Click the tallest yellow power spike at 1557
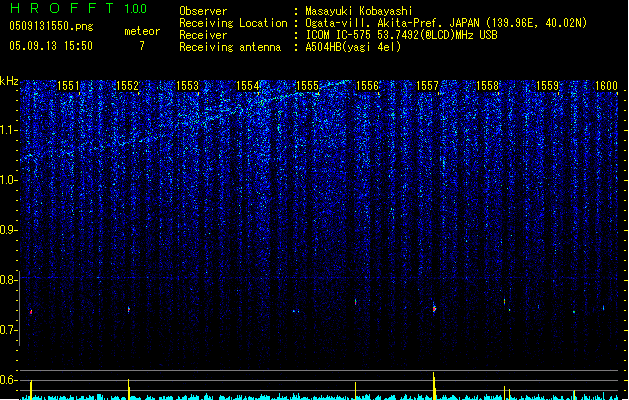The image size is (629, 400). pos(434,386)
